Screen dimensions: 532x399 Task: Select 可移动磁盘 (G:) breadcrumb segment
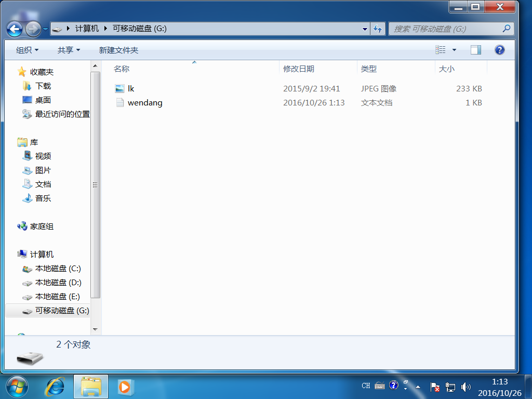pyautogui.click(x=140, y=29)
